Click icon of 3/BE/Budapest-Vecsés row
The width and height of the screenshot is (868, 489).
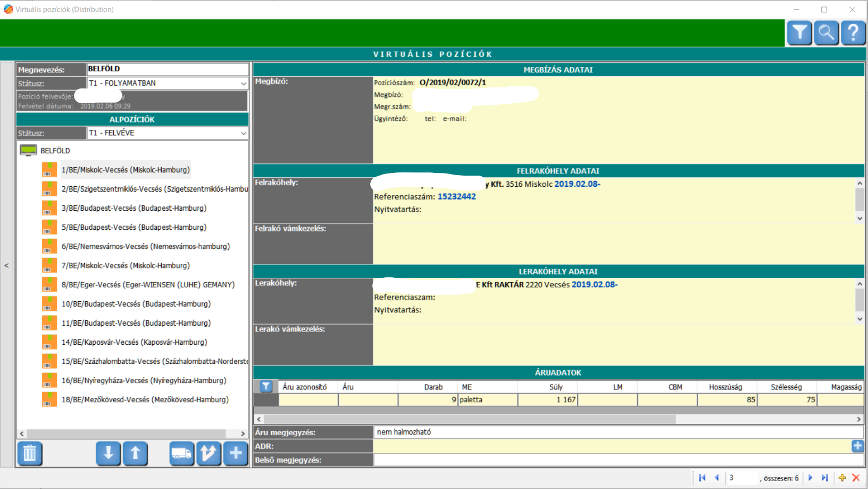[x=49, y=208]
